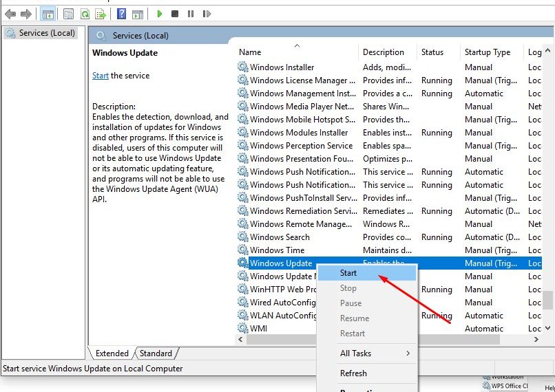This screenshot has height=392, width=555.
Task: Click the Stop Service toolbar button
Action: [x=175, y=14]
